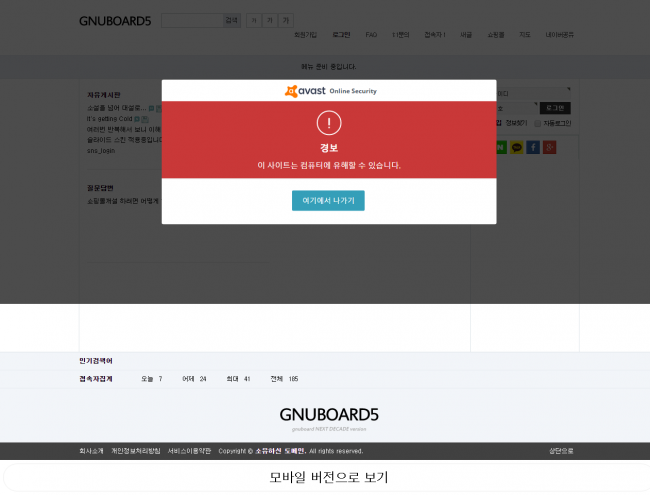This screenshot has width=650, height=495.
Task: Toggle the 자동로그인 auto-login checkbox
Action: [x=538, y=124]
